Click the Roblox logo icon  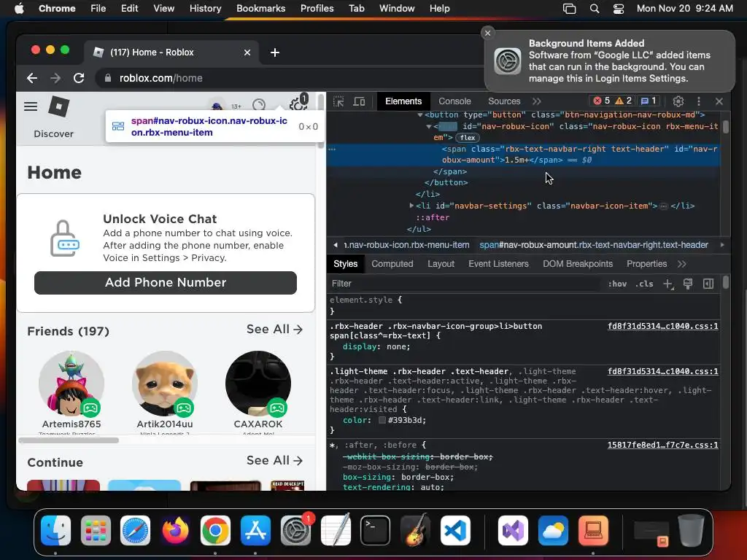[x=59, y=106]
